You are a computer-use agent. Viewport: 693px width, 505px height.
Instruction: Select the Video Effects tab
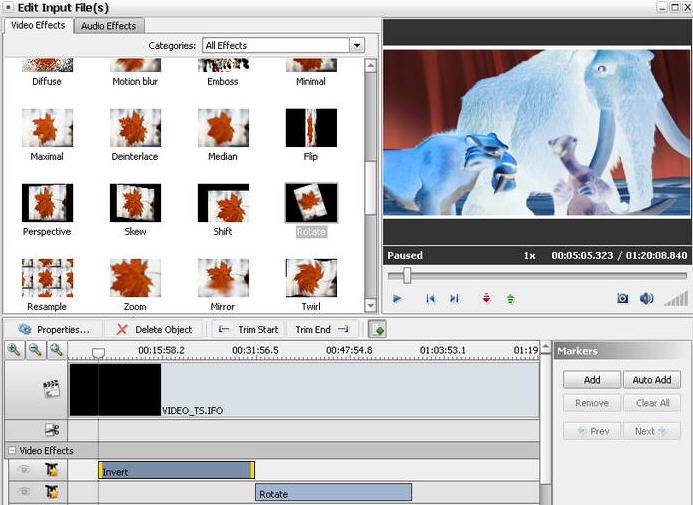click(38, 25)
